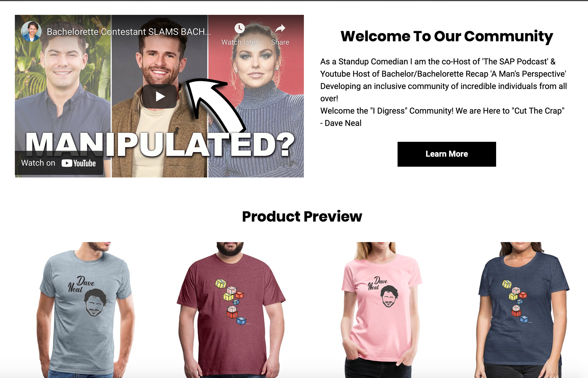Open the Bachelorette Contestant video title link

(129, 32)
